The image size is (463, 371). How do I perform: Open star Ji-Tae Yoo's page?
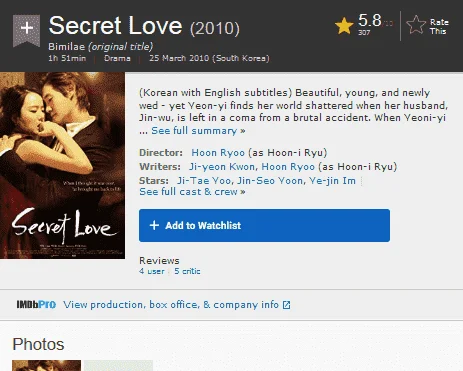(x=204, y=181)
